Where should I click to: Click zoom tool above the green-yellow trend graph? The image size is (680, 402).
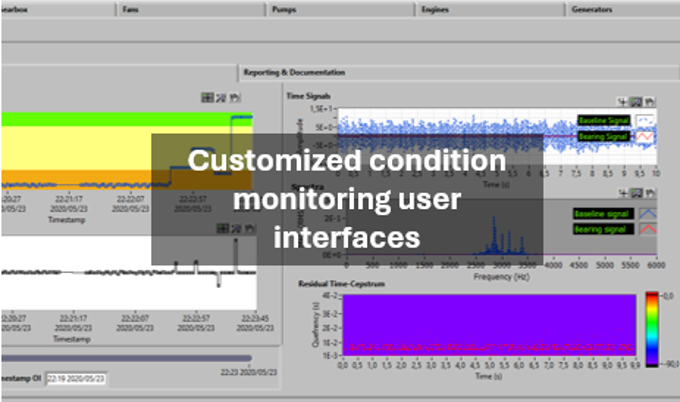(221, 98)
